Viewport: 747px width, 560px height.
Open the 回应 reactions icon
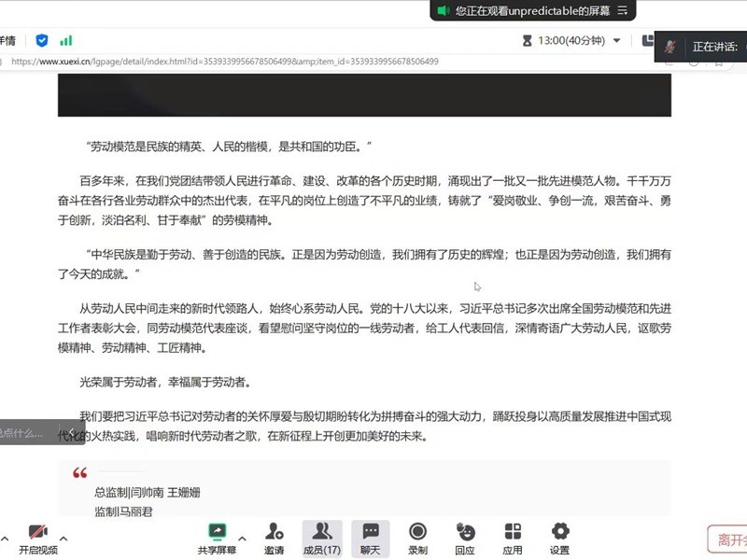point(465,537)
